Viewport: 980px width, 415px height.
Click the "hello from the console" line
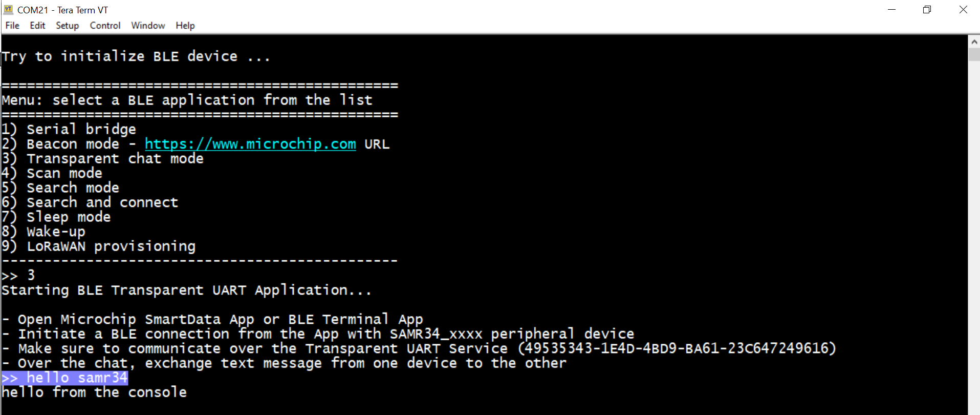[94, 392]
